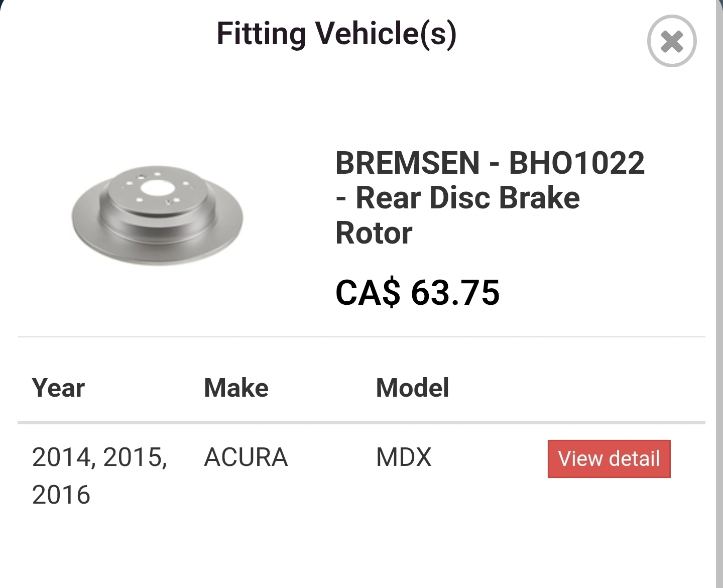Click the word Rotor in product title

point(374,233)
